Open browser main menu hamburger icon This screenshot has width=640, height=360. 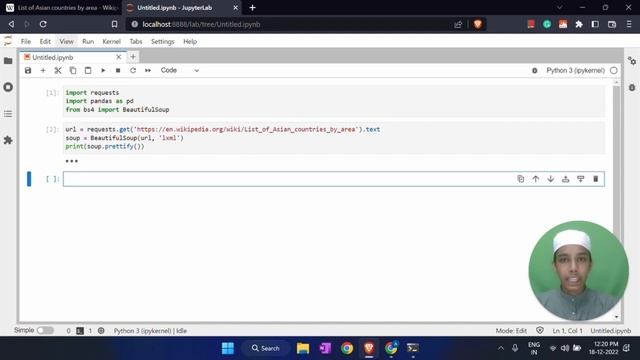pyautogui.click(x=629, y=24)
